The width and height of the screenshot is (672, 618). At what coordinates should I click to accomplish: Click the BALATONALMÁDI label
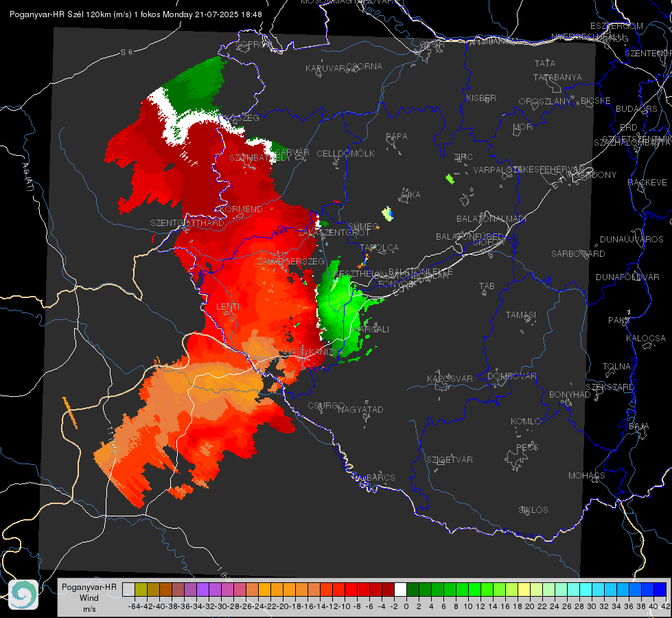point(491,219)
